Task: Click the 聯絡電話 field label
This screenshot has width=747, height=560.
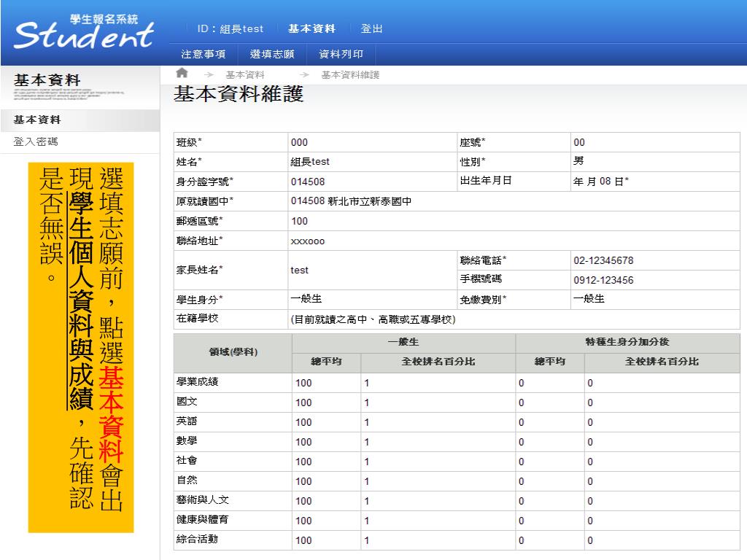Action: [483, 260]
